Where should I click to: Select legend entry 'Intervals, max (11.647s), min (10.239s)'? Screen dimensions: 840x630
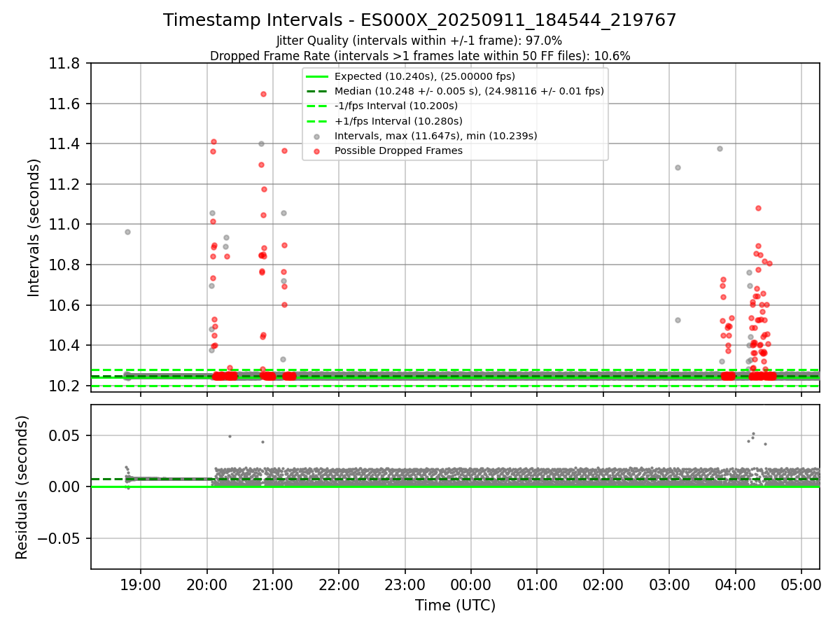tap(435, 136)
